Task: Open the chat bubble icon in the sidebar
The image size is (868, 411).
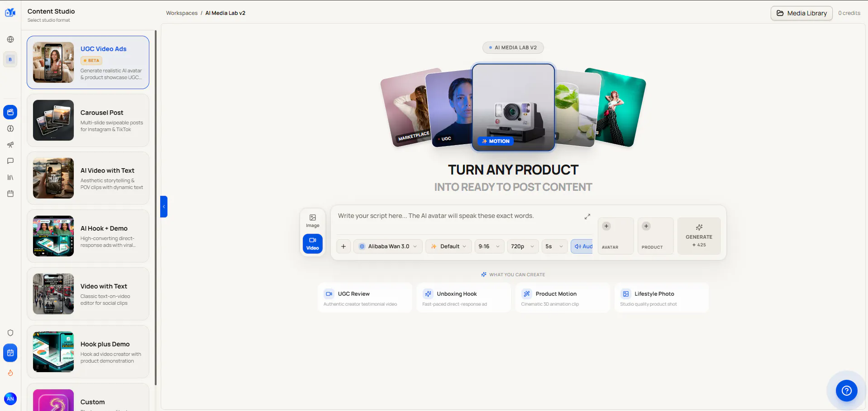Action: [10, 161]
